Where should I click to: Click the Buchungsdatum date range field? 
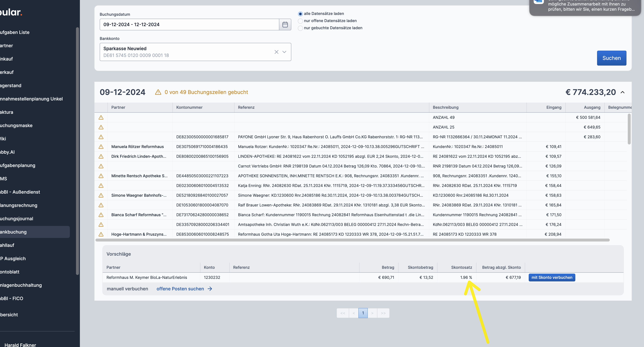(189, 25)
